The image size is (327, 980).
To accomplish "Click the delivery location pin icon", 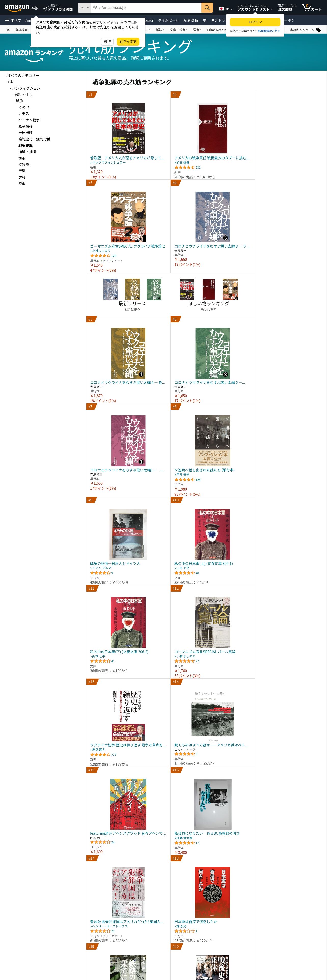I will (x=45, y=8).
